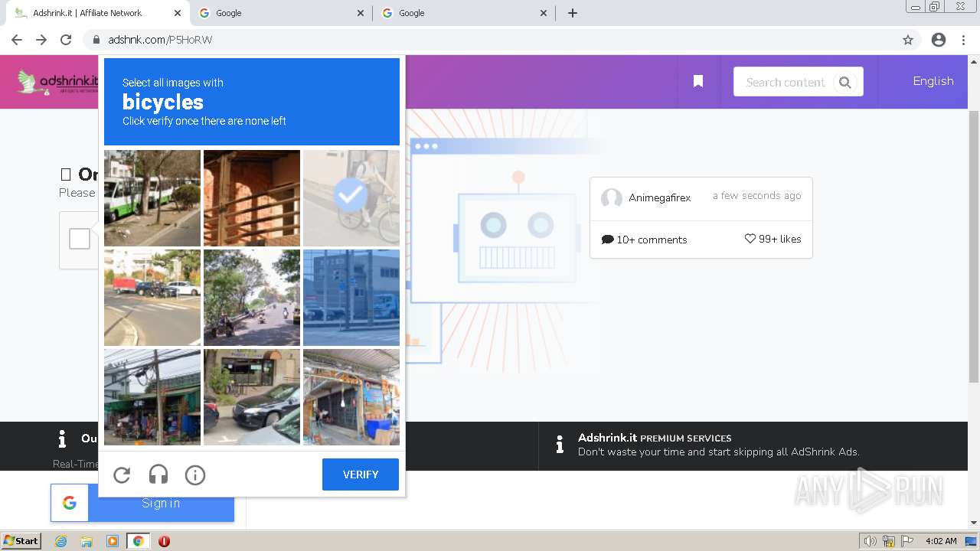Screen dimensions: 980x551
Task: Open a new browser tab
Action: click(573, 13)
